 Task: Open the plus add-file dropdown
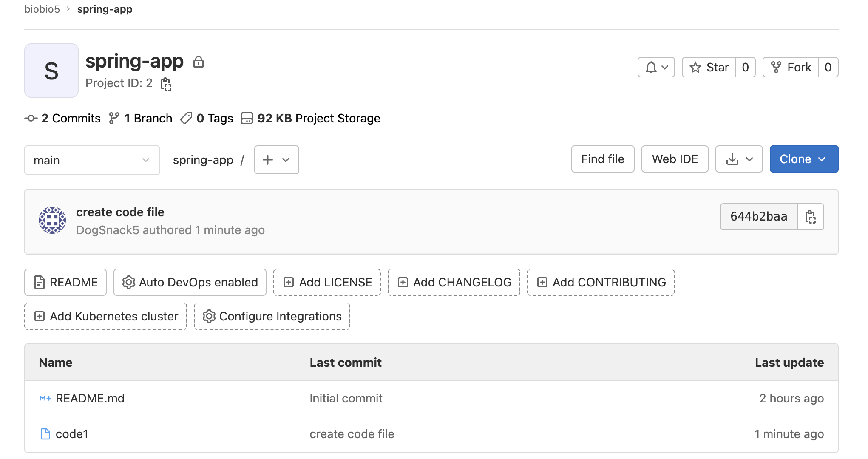(x=276, y=160)
